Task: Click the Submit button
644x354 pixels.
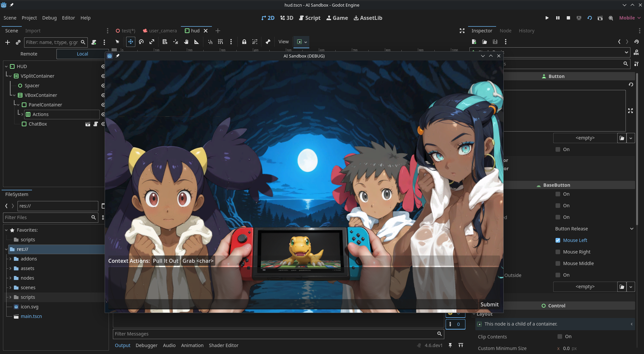Action: coord(489,304)
